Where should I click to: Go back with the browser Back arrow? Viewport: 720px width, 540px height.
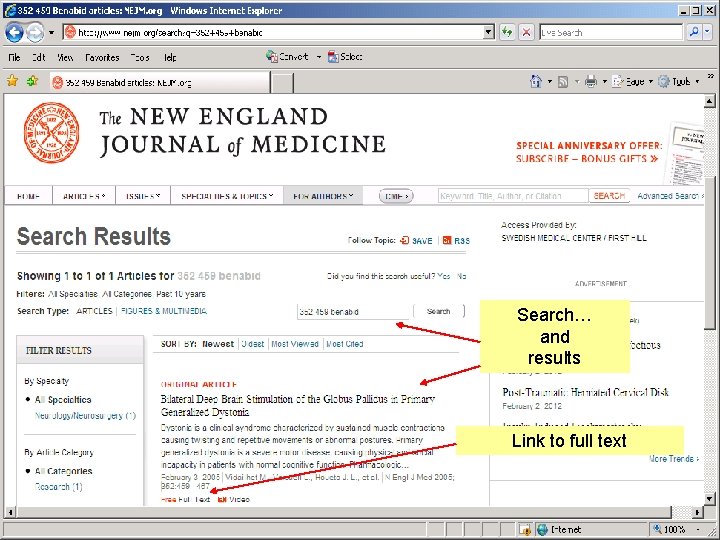pyautogui.click(x=15, y=33)
